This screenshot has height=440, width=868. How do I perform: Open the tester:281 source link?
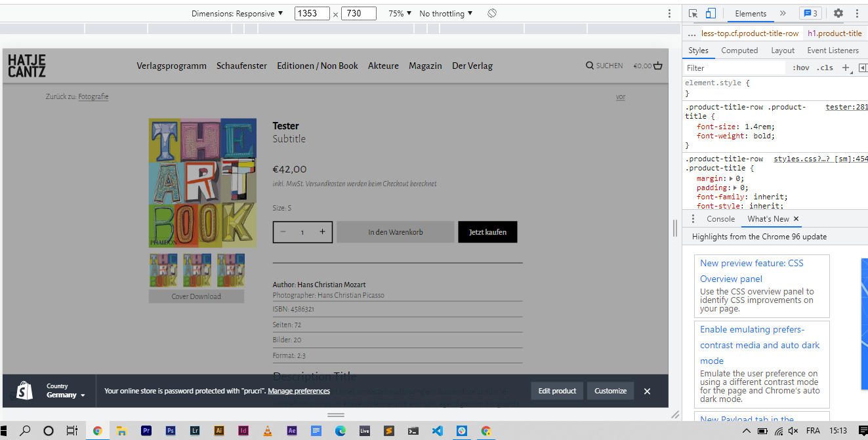846,107
